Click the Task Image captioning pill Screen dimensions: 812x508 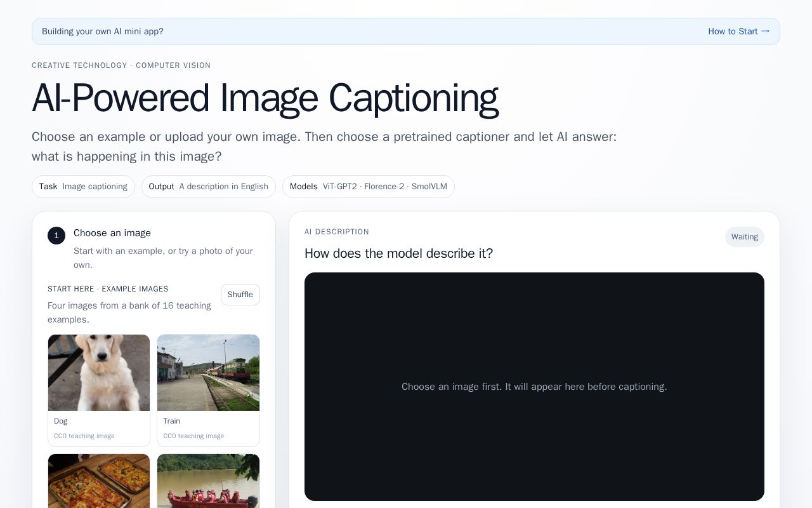83,187
